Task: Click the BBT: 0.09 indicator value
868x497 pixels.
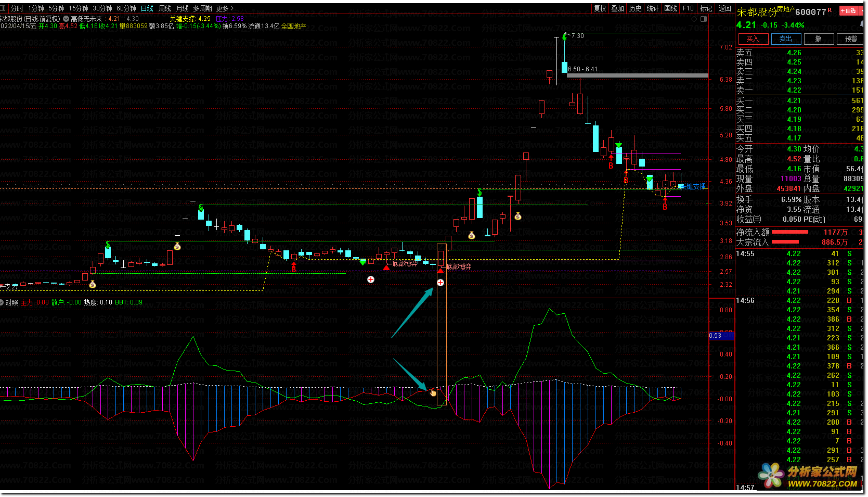Action: (x=128, y=302)
